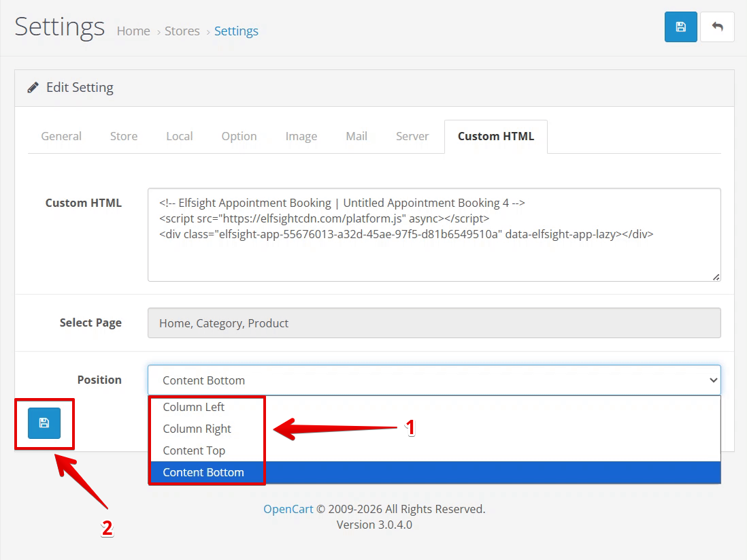Go to the Image tab
Image resolution: width=747 pixels, height=560 pixels.
click(301, 136)
